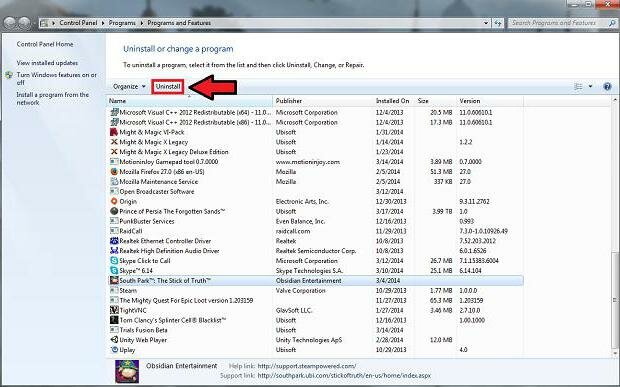Change view using the views icon
The width and height of the screenshot is (620, 387).
pyautogui.click(x=578, y=87)
